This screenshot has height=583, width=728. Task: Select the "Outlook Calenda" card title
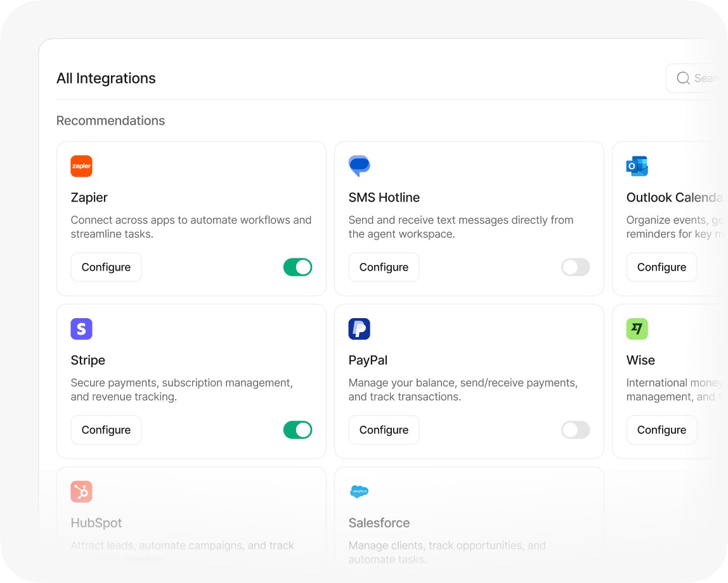point(674,198)
